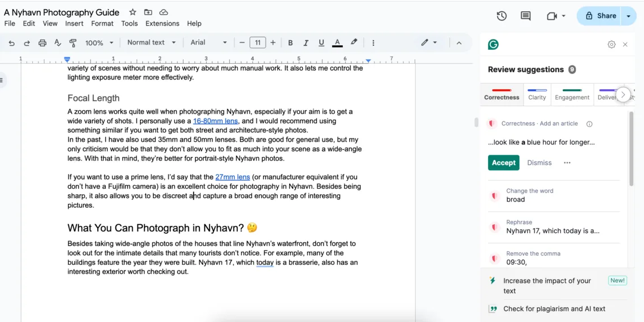Click the Undo arrow icon
644x322 pixels.
[11, 43]
